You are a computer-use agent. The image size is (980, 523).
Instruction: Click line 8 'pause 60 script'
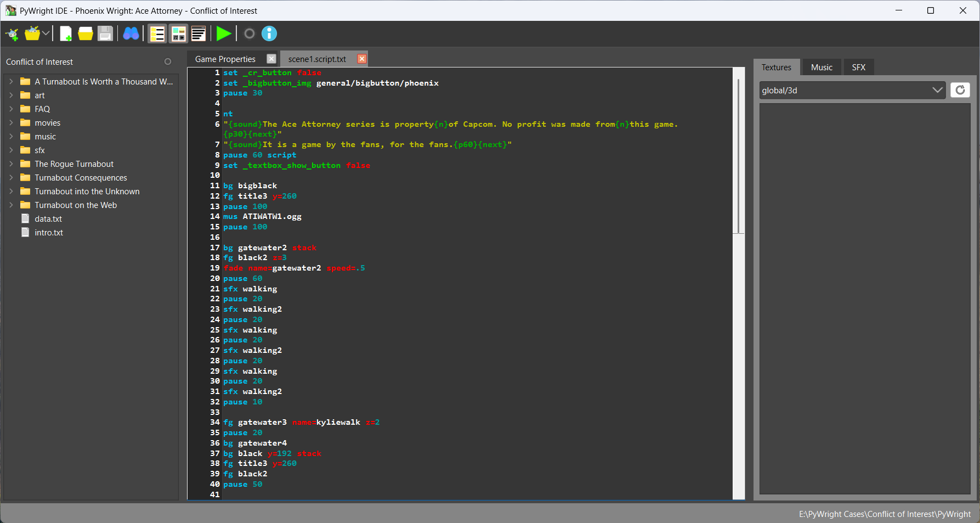259,155
